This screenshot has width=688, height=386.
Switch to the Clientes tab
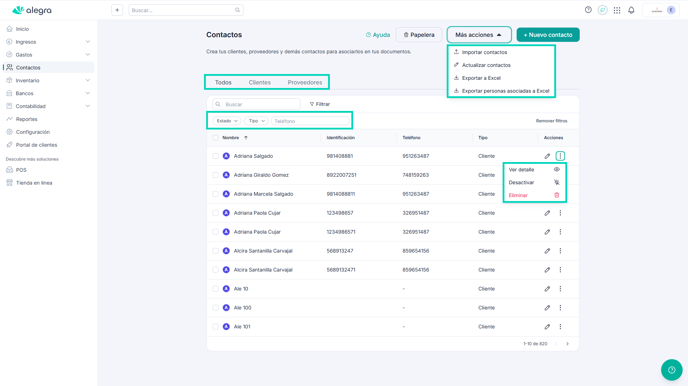coord(260,82)
